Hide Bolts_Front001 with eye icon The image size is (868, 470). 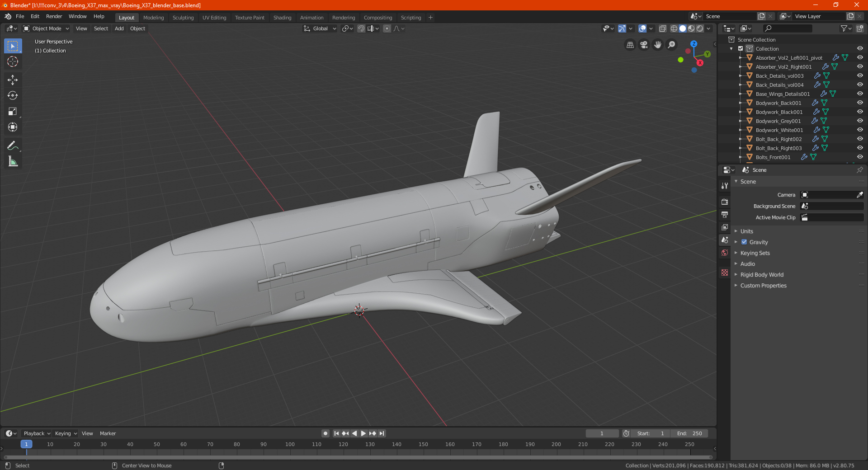[x=860, y=157]
